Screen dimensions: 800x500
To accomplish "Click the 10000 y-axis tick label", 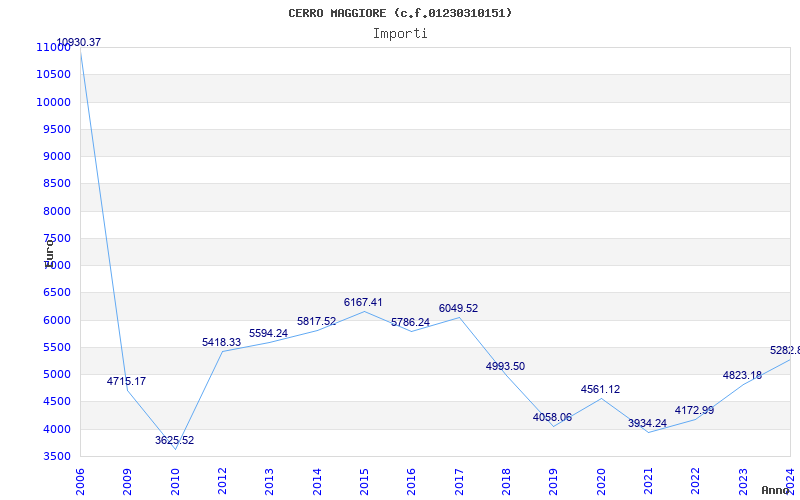I will pos(53,102).
